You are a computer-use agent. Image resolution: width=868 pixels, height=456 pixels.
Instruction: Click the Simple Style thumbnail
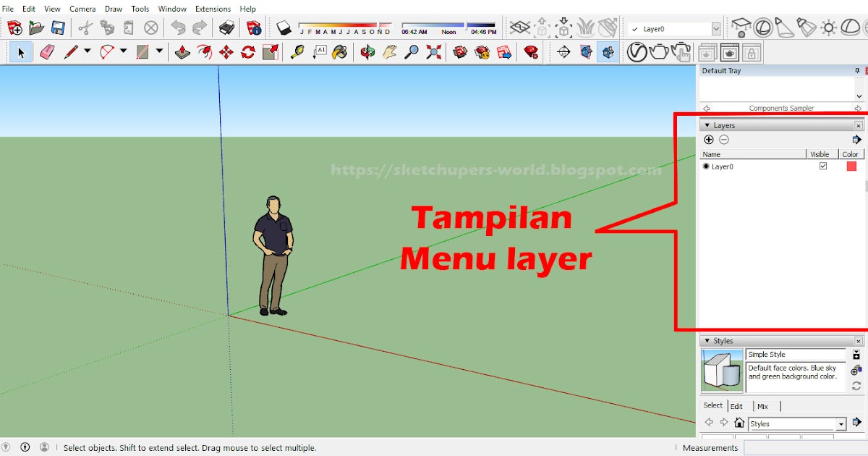[x=722, y=371]
